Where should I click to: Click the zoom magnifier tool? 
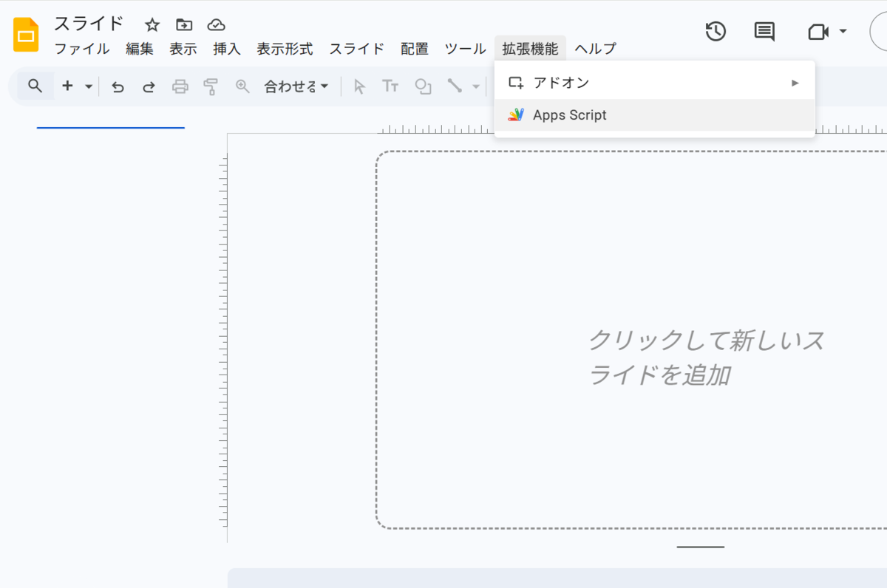tap(242, 86)
